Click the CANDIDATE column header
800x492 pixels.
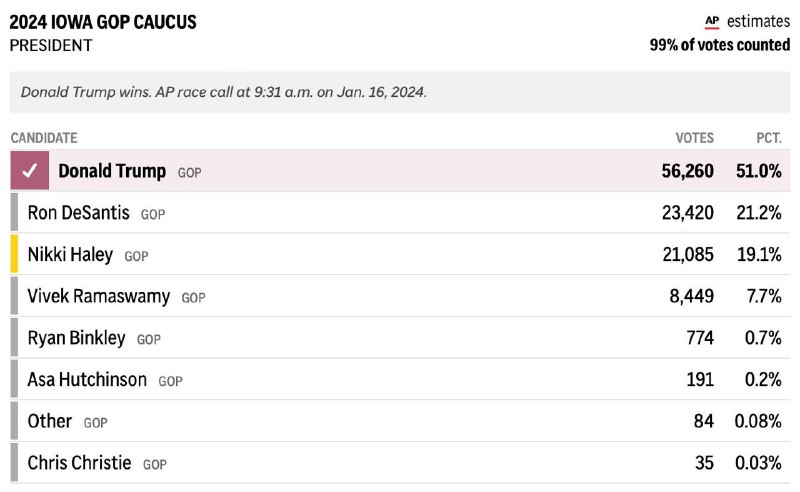point(44,138)
